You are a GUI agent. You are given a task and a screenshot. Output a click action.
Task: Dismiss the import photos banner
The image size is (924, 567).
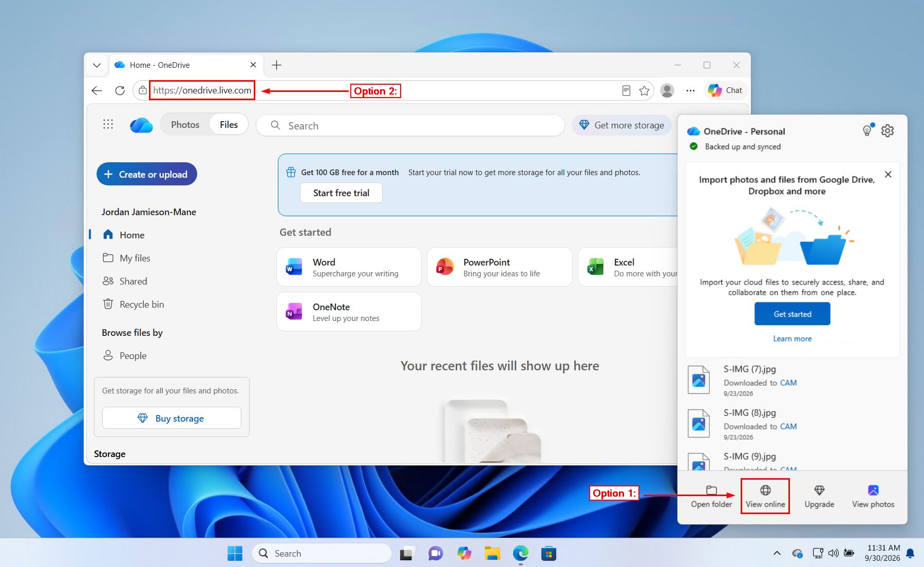coord(888,175)
